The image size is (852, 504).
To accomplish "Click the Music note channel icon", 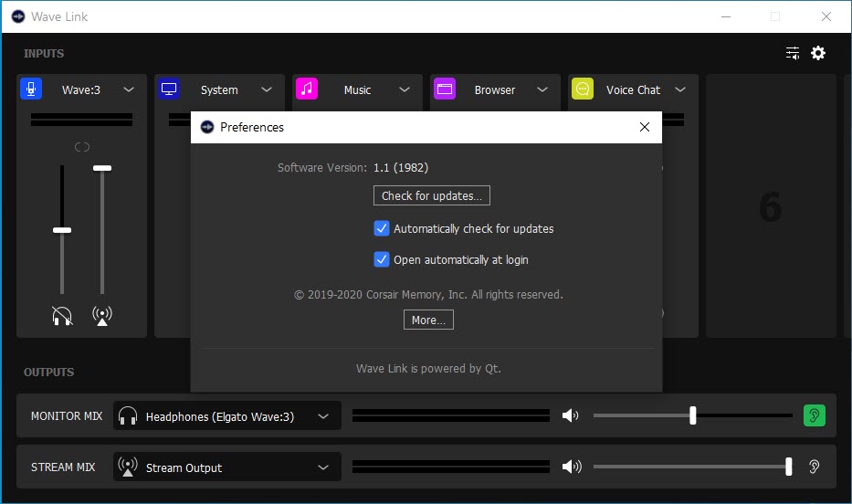I will [307, 89].
